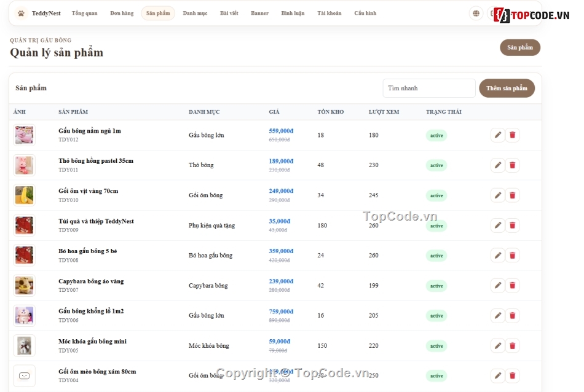Open thumbnail of Bó hoa gấu bông 5 bé
Image resolution: width=584 pixels, height=392 pixels.
point(24,256)
